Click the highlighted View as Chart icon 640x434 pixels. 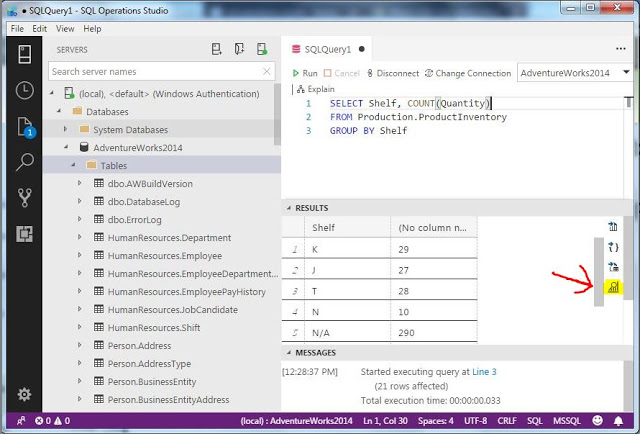[613, 287]
